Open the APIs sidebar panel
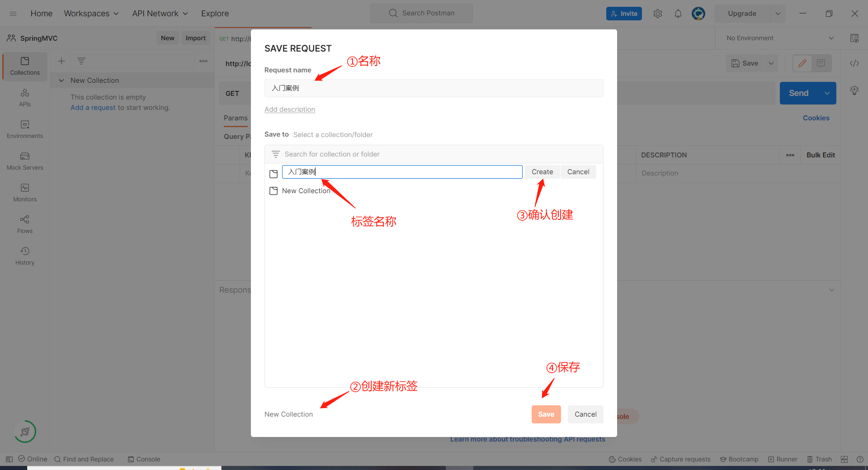 (x=25, y=98)
